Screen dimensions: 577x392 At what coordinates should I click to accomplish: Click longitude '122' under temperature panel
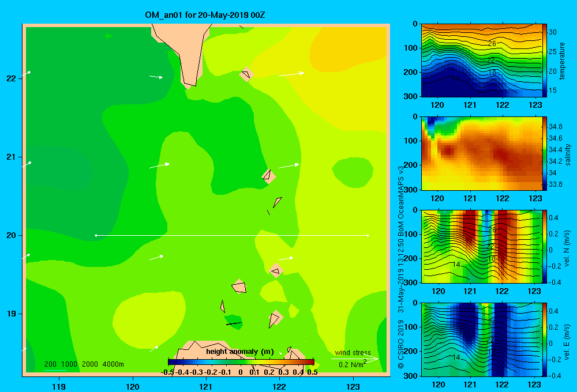(503, 105)
